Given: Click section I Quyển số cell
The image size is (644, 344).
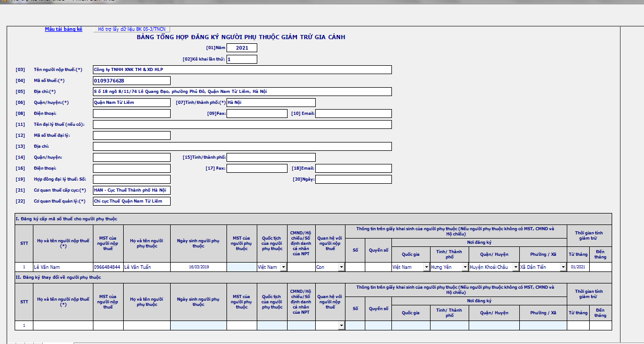Looking at the screenshot, I should click(x=378, y=267).
